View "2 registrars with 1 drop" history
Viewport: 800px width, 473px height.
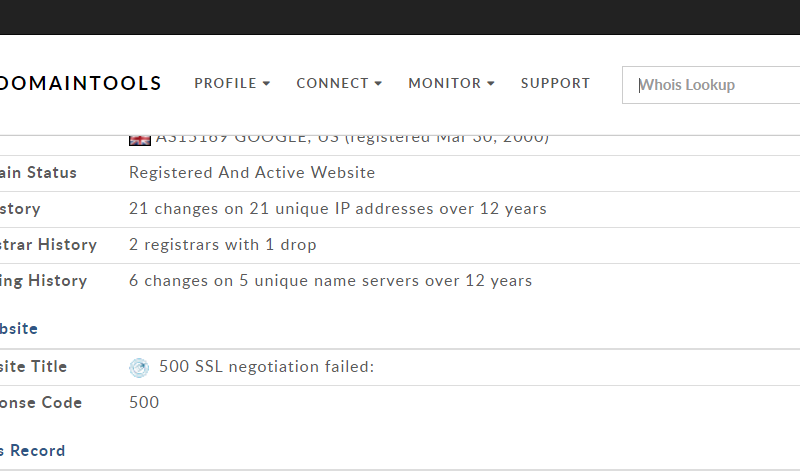(x=222, y=245)
